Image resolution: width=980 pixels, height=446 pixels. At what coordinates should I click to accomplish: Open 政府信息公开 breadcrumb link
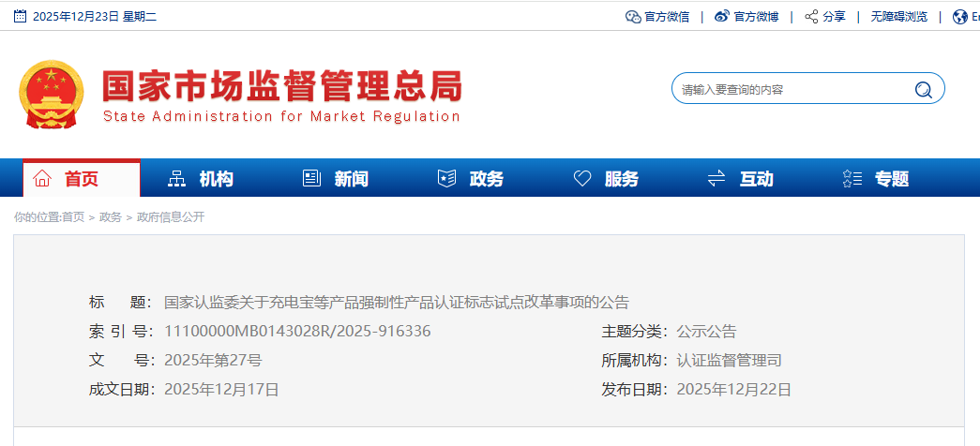click(171, 217)
